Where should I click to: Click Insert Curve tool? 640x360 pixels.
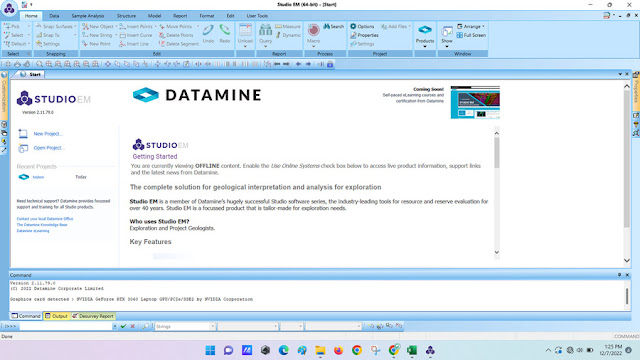coord(136,35)
